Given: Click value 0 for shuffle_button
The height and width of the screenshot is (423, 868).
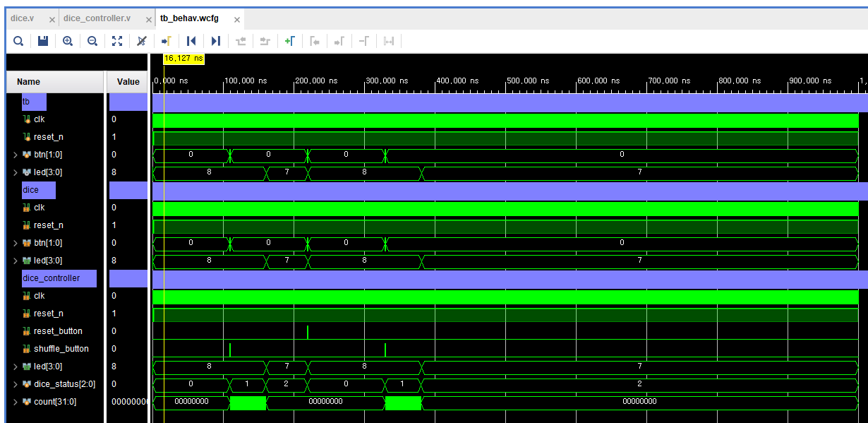Looking at the screenshot, I should click(x=114, y=349).
